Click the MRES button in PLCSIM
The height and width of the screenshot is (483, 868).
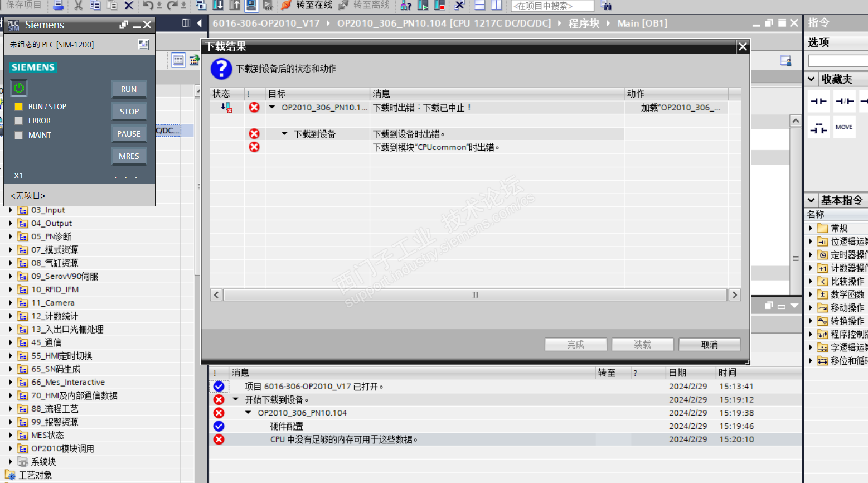coord(129,156)
